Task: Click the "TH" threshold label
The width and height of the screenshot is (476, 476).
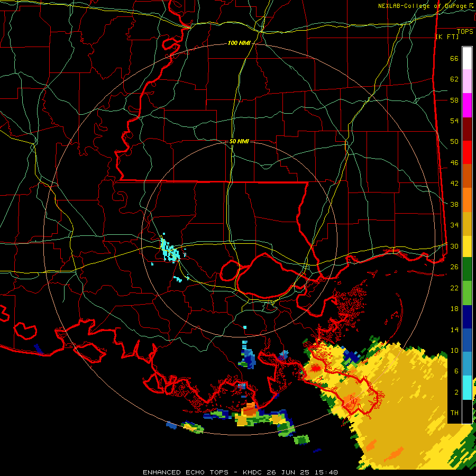Action: [454, 413]
